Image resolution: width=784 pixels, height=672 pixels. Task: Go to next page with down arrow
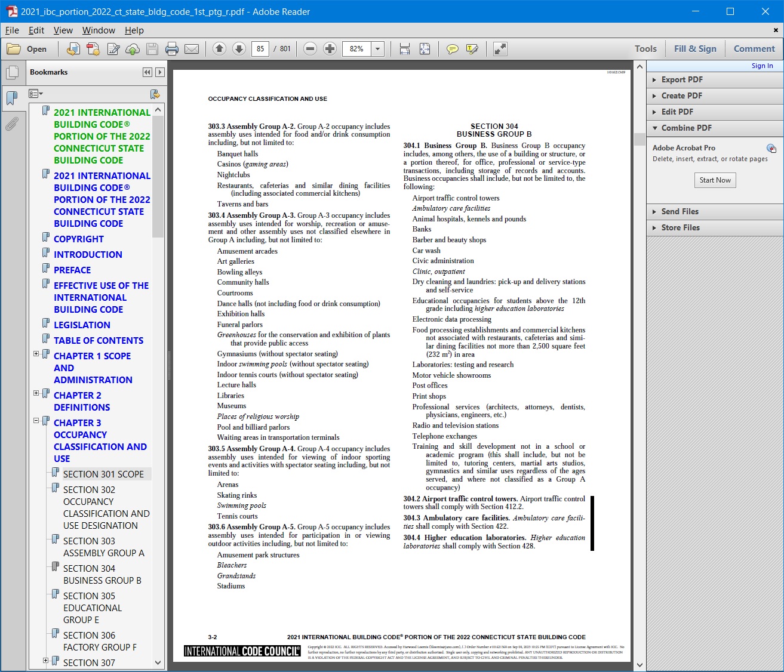[239, 49]
